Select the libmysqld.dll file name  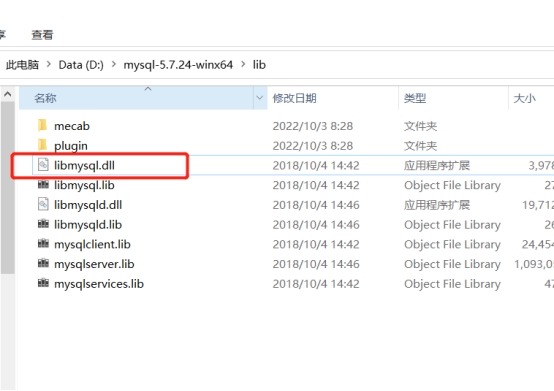point(88,205)
